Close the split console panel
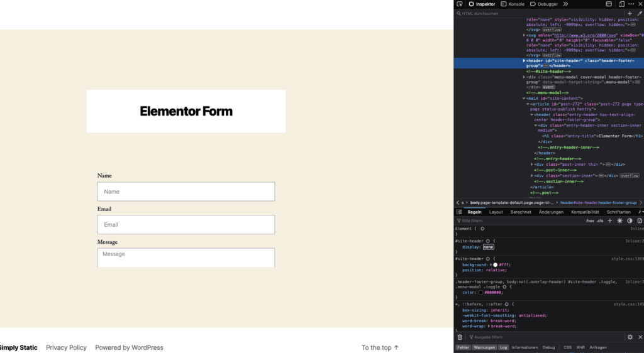This screenshot has width=644, height=353. [x=640, y=337]
